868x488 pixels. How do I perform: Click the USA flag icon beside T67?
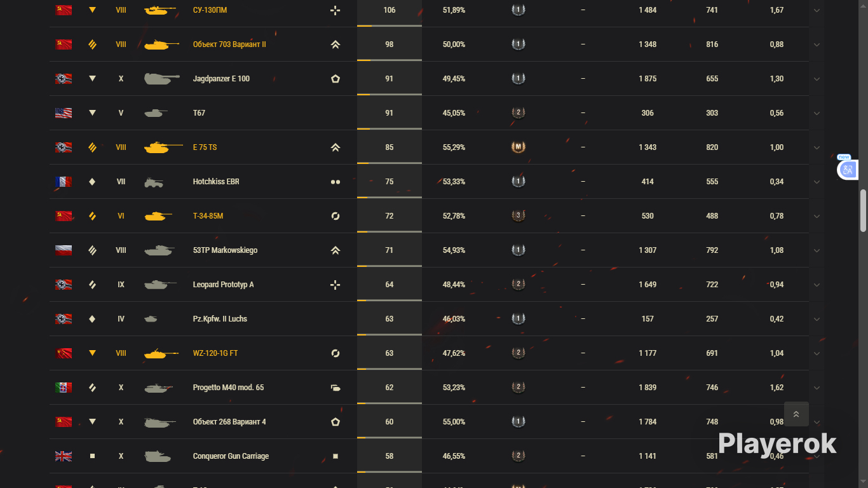(x=64, y=113)
